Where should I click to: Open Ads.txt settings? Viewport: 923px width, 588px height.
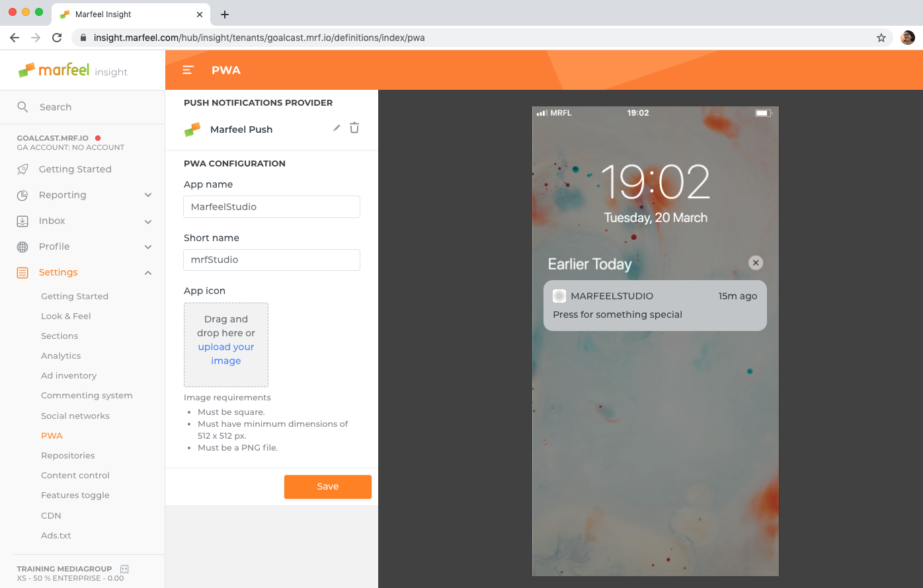click(x=56, y=535)
